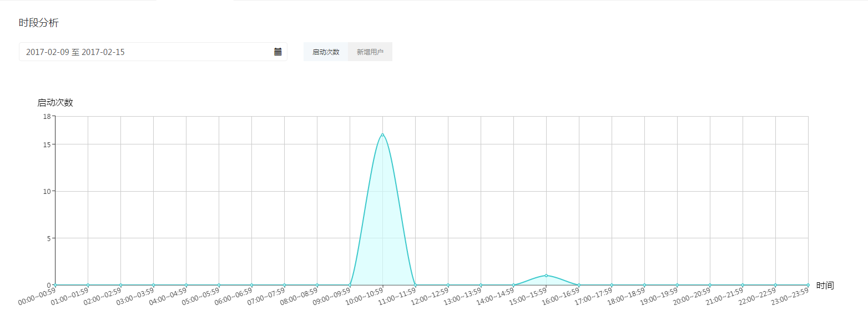Click the 时段分析 page heading
The height and width of the screenshot is (315, 868).
click(x=38, y=23)
